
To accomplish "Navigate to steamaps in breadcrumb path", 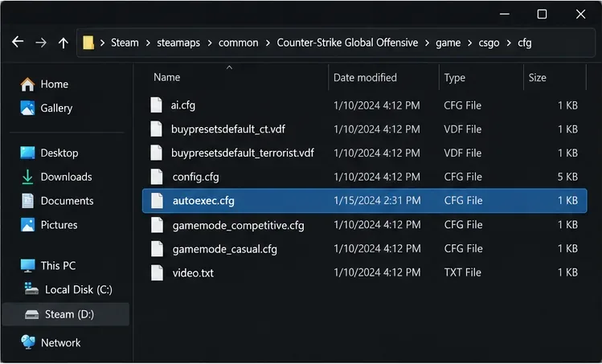I will (x=178, y=43).
